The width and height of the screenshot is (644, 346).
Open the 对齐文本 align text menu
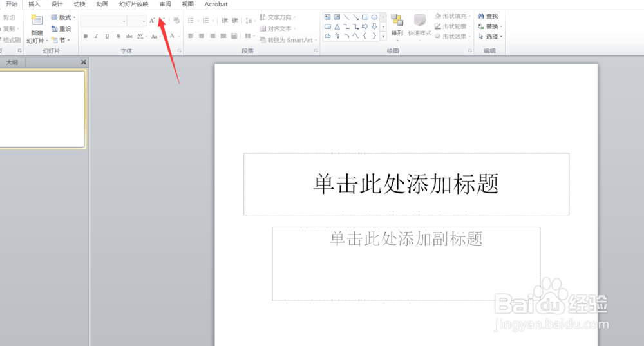point(278,29)
